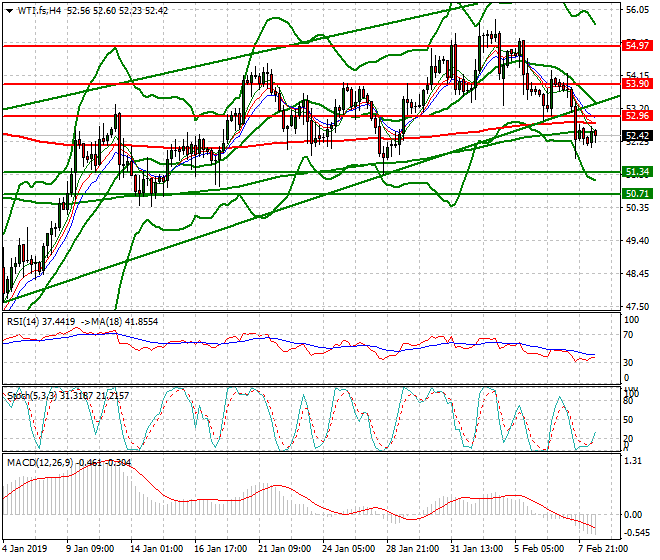Click the RSI 70 level scale value
Screen dimensions: 660x560
628,335
